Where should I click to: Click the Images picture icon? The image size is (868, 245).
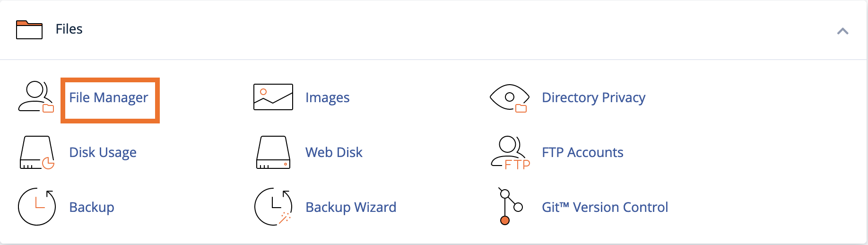click(273, 97)
